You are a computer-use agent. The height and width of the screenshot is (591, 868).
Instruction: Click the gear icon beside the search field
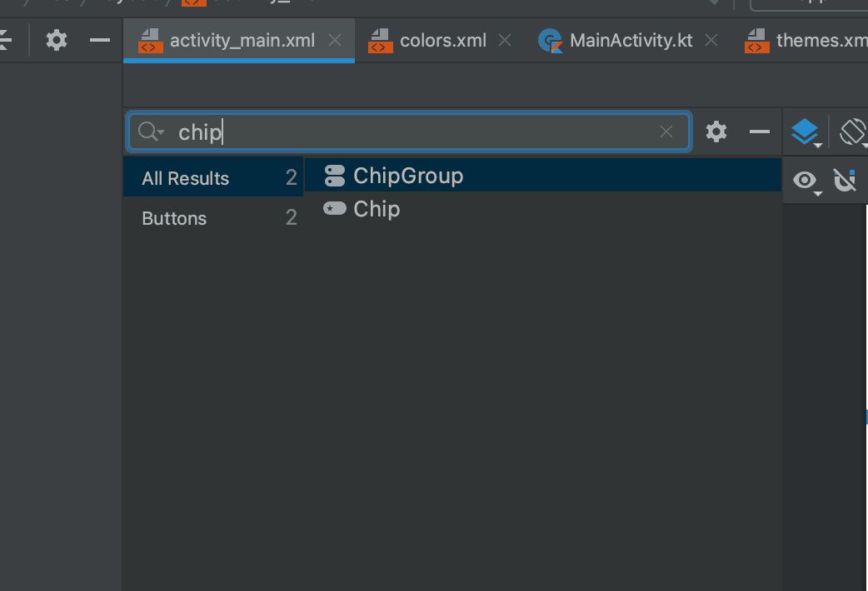coord(716,131)
